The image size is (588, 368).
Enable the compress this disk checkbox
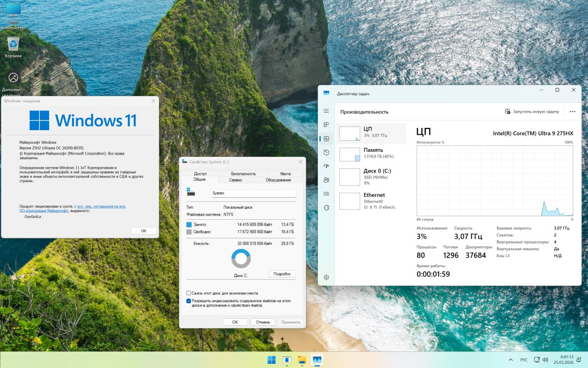(x=189, y=293)
